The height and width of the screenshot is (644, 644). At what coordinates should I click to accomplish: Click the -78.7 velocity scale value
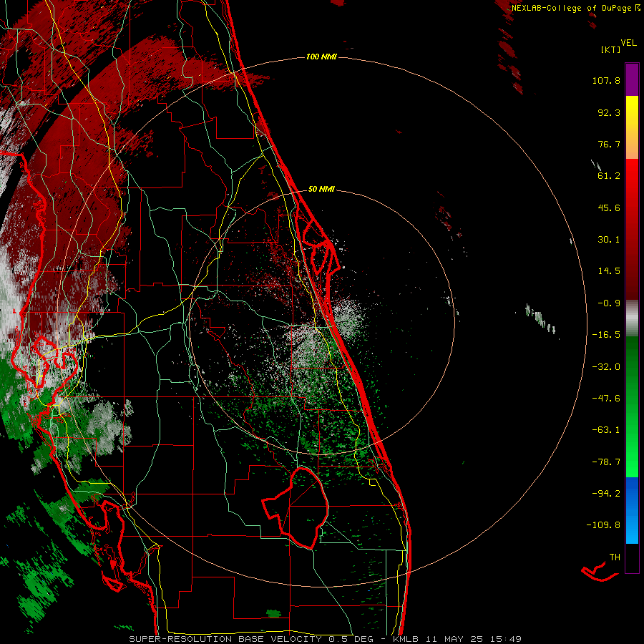click(x=606, y=462)
